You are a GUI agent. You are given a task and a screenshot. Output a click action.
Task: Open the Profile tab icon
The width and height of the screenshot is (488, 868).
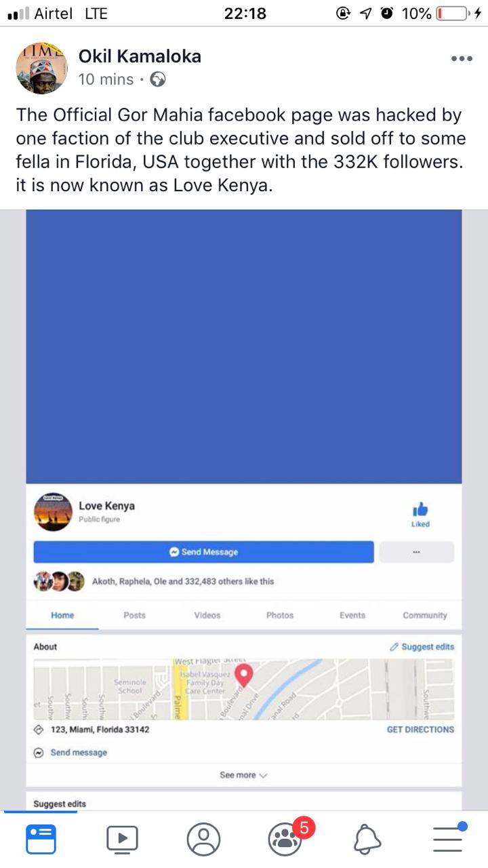point(203,839)
